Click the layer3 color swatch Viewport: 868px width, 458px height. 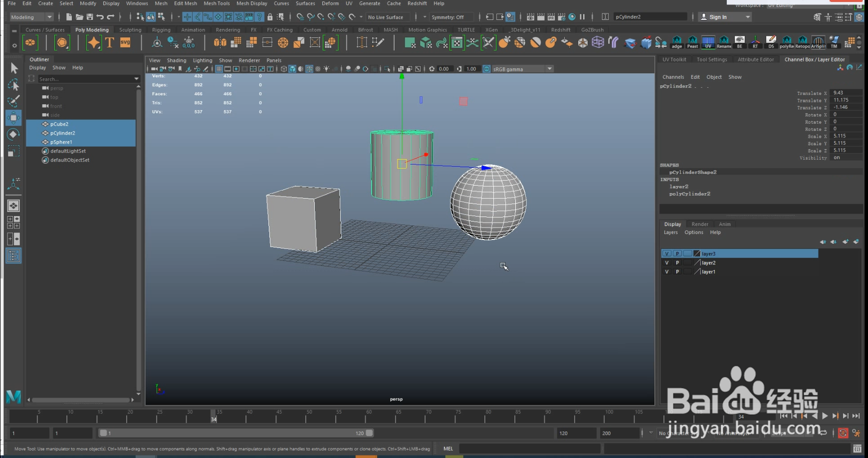(x=697, y=253)
